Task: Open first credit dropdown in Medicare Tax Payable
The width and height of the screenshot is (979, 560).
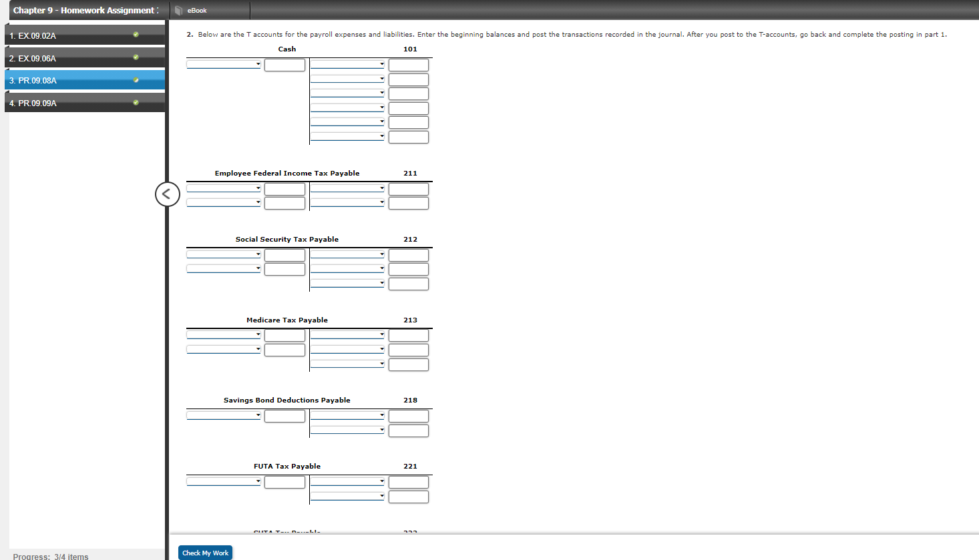Action: (347, 335)
